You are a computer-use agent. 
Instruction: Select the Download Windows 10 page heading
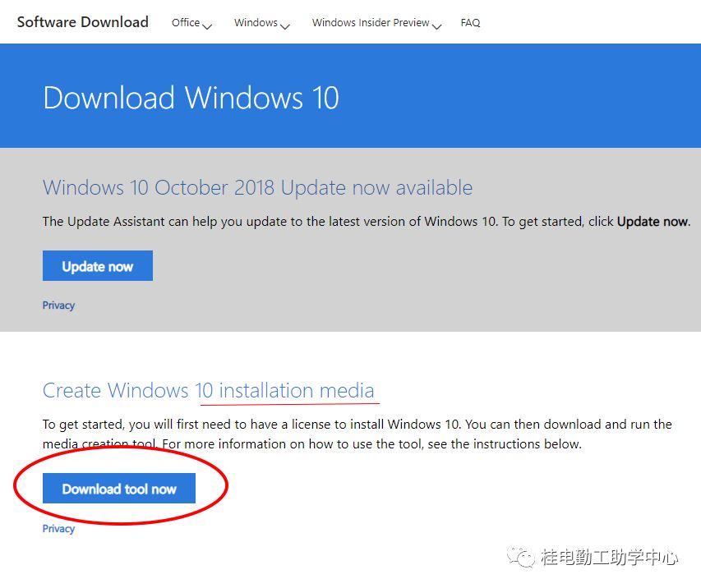[191, 98]
